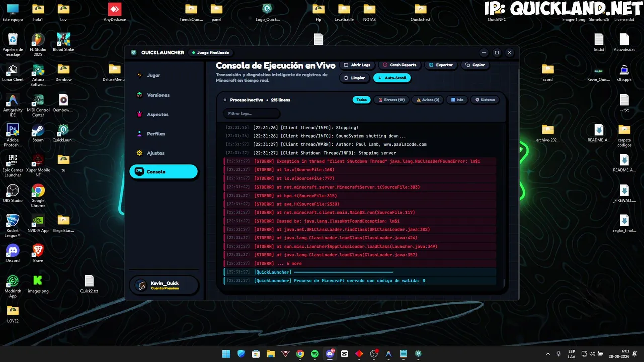Select the Adobe Photoshop desktop shortcut

[13, 135]
